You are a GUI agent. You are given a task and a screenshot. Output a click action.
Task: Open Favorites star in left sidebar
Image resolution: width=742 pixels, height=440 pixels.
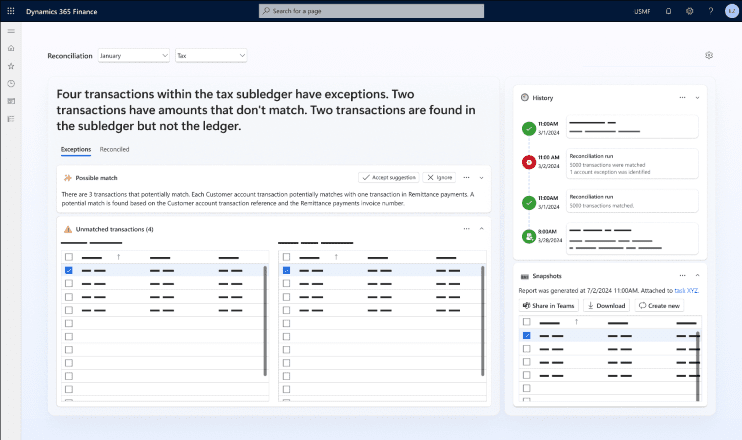coord(11,65)
